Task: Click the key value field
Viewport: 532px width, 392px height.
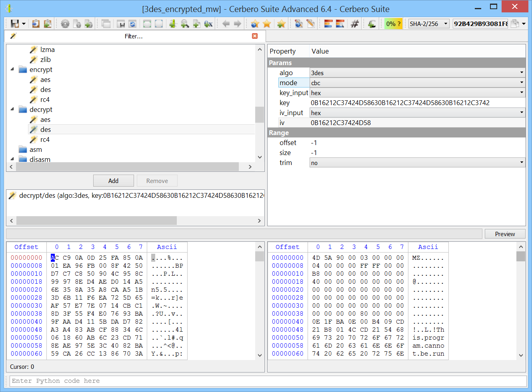Action: (417, 103)
